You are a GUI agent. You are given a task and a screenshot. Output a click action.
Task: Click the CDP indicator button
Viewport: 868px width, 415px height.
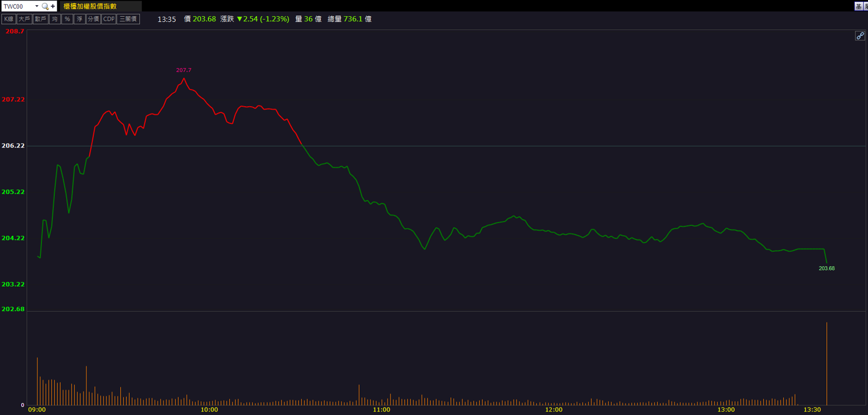pos(109,19)
